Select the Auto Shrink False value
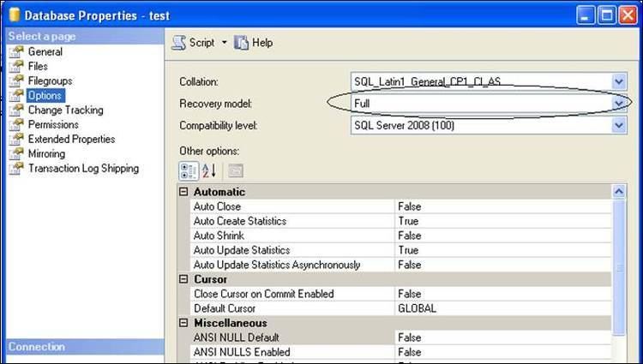This screenshot has width=643, height=364. 503,236
